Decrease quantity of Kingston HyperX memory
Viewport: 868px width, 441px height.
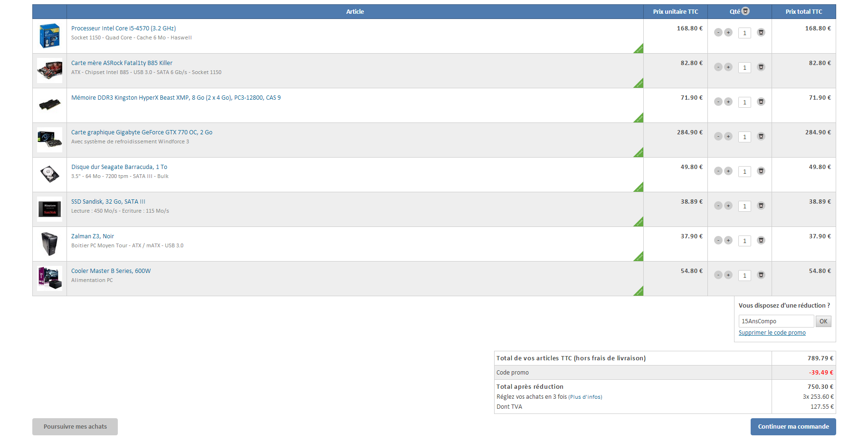pyautogui.click(x=718, y=102)
